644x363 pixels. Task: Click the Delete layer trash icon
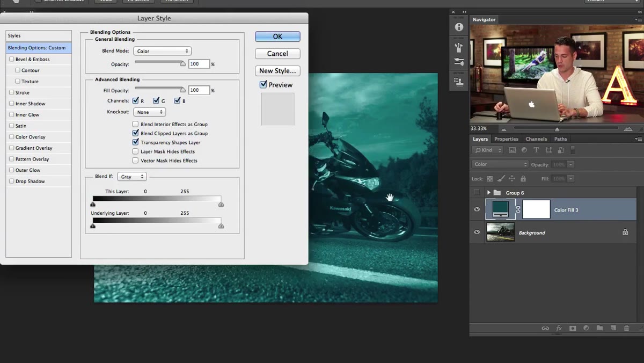click(626, 328)
